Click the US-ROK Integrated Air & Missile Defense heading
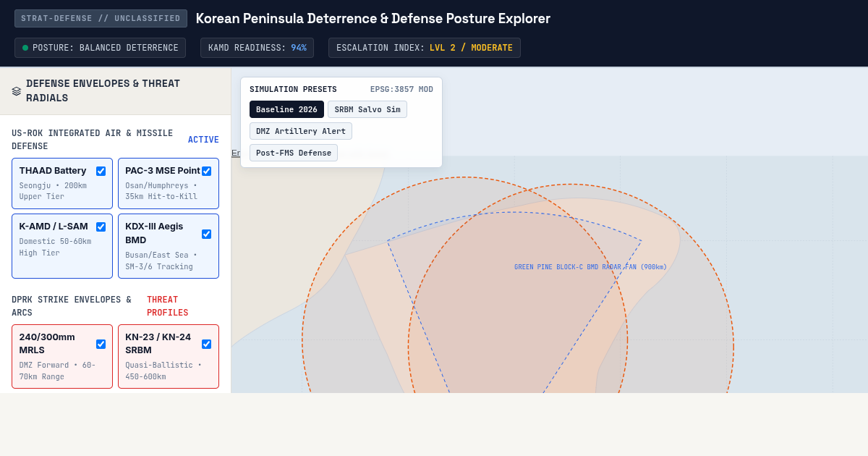Screen dimensions: 868x456 [x=93, y=140]
